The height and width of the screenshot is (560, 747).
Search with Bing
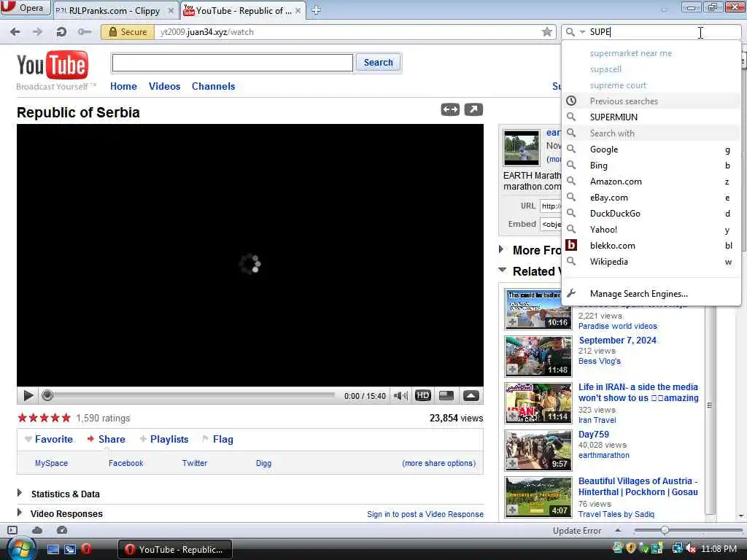[651, 166]
